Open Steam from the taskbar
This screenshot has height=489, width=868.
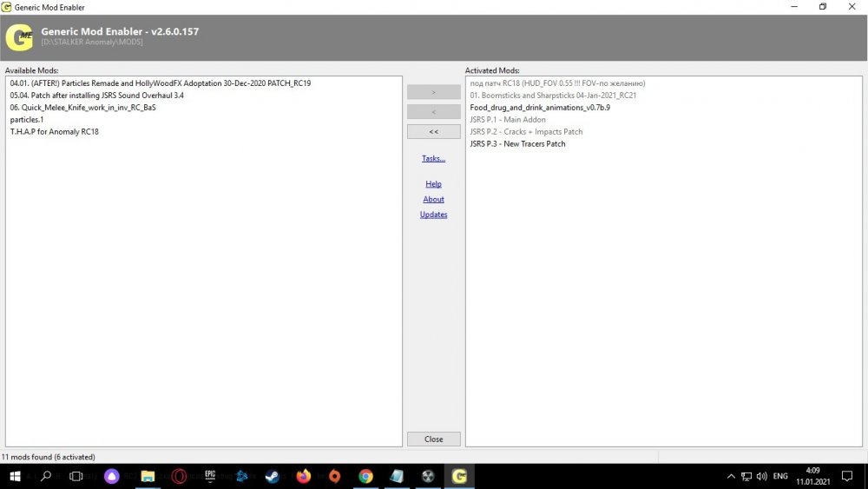[x=273, y=476]
